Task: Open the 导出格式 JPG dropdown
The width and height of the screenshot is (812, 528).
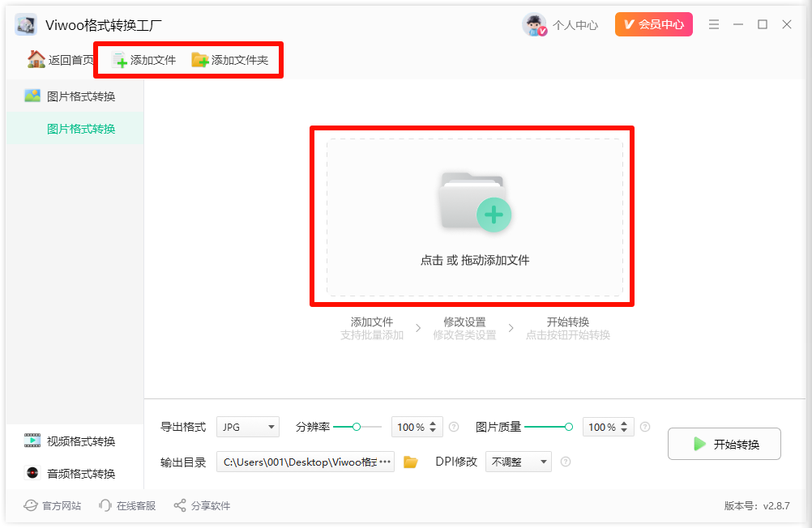Action: (247, 427)
